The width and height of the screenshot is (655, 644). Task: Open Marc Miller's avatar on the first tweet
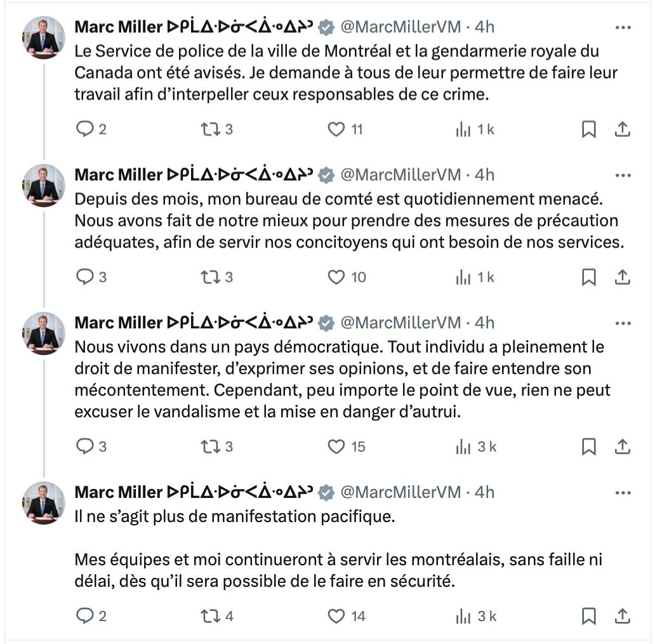pyautogui.click(x=44, y=37)
